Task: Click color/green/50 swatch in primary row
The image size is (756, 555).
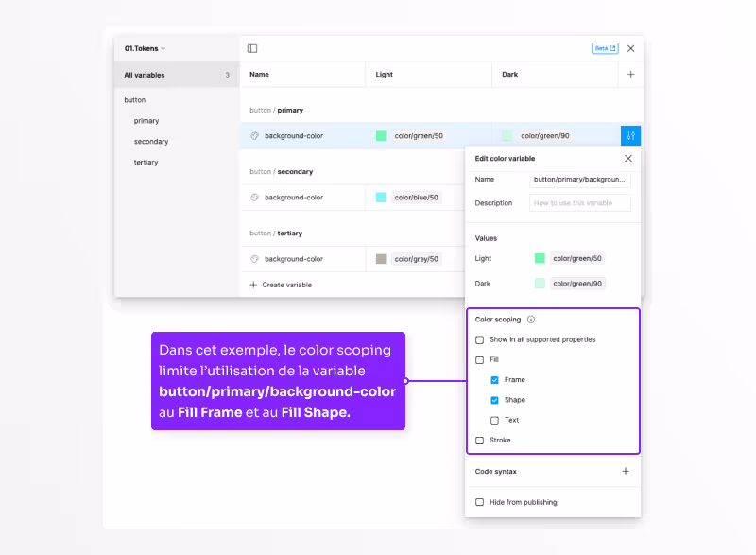Action: (381, 136)
